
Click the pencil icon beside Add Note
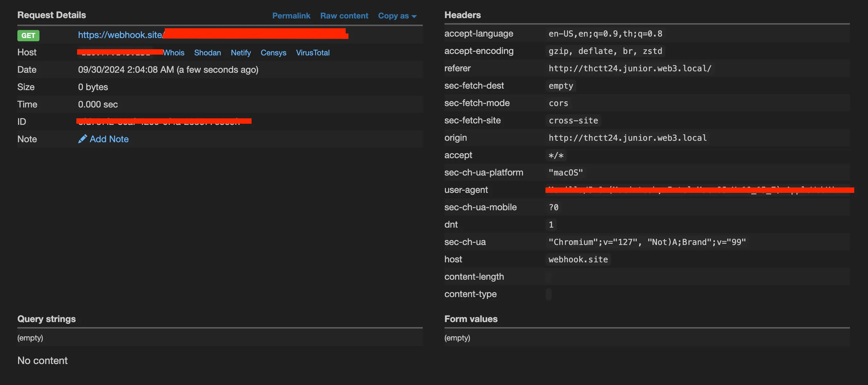(x=82, y=139)
